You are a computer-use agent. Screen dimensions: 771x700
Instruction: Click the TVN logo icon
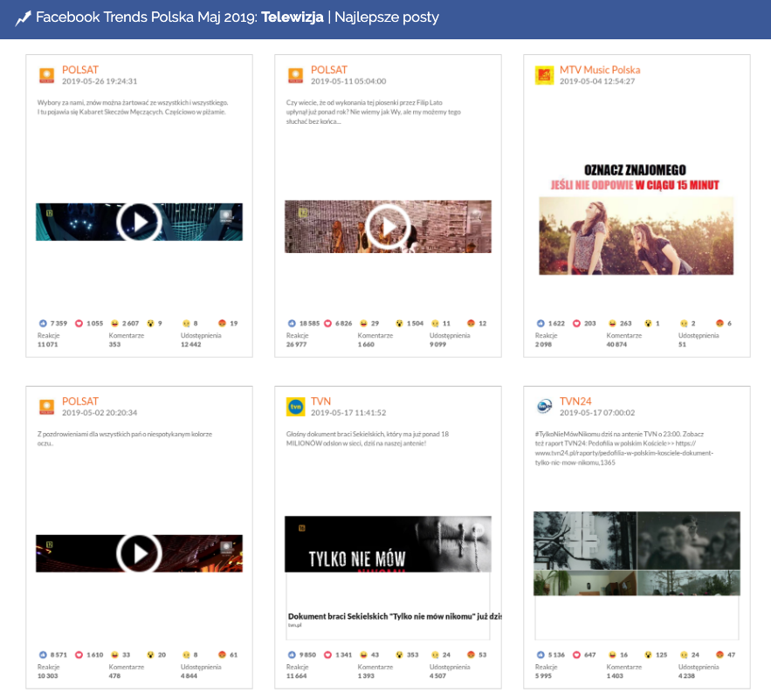click(296, 407)
